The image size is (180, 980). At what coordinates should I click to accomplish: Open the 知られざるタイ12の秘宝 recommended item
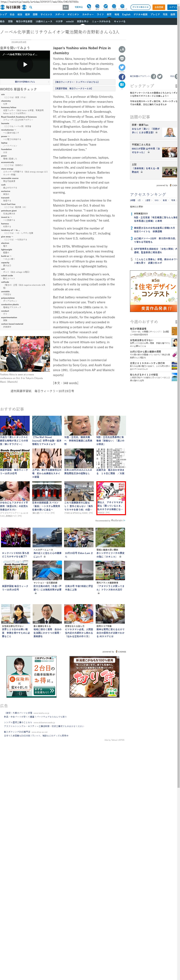pyautogui.click(x=154, y=377)
